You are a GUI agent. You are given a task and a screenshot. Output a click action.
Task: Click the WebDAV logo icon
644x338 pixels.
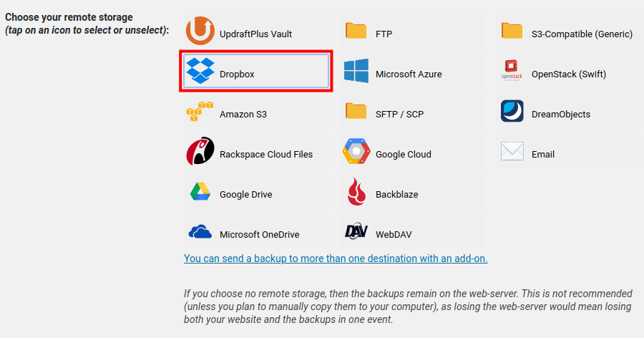pyautogui.click(x=356, y=232)
